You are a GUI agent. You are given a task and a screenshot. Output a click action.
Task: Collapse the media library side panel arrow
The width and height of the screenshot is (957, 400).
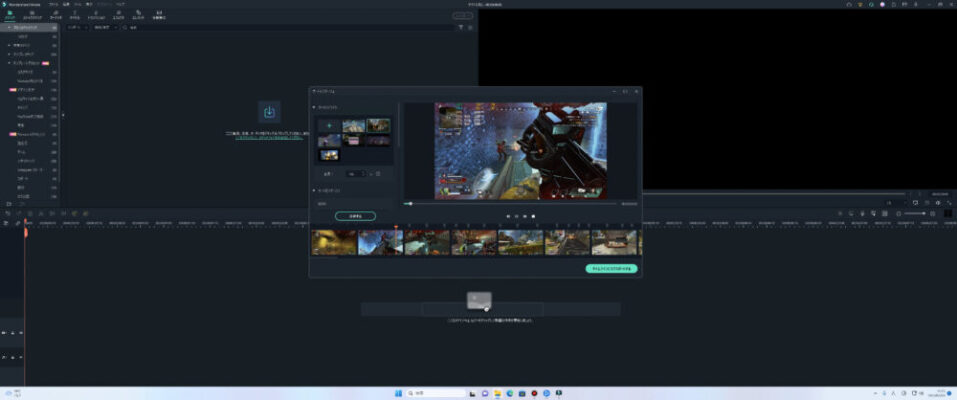tap(63, 115)
